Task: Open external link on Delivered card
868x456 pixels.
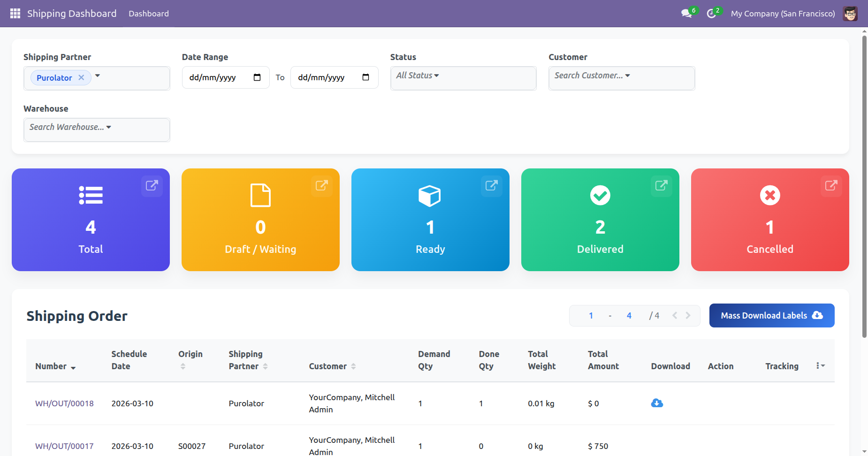Action: click(x=661, y=185)
